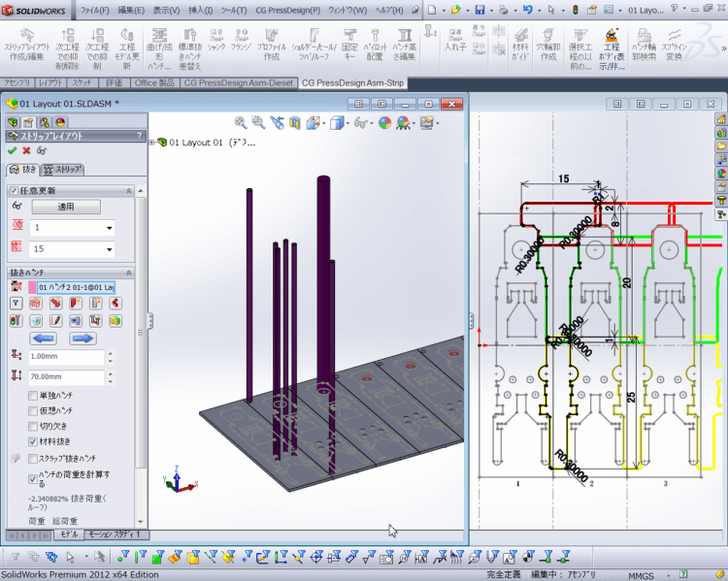
Task: Open CG PressDesign(P) menu
Action: (x=288, y=10)
